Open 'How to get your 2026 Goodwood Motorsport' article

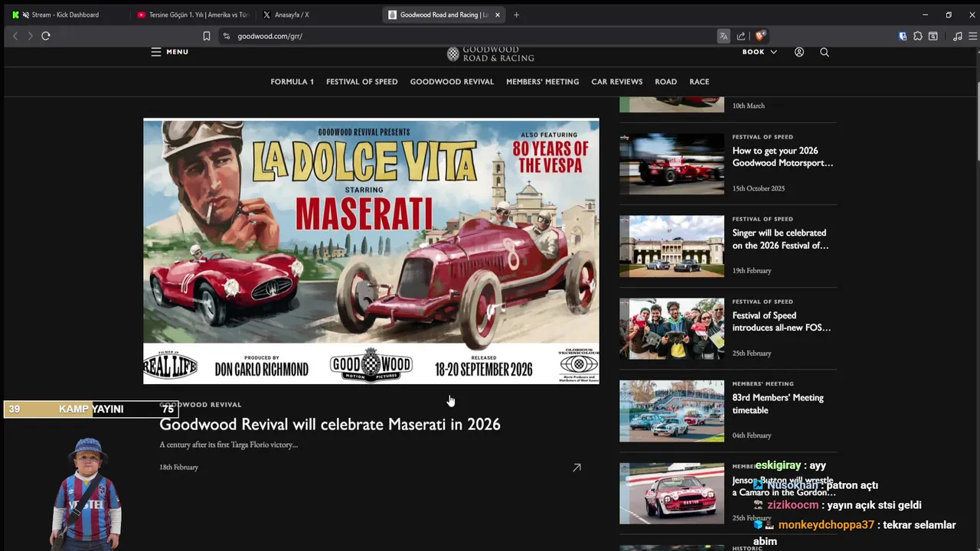tap(782, 157)
